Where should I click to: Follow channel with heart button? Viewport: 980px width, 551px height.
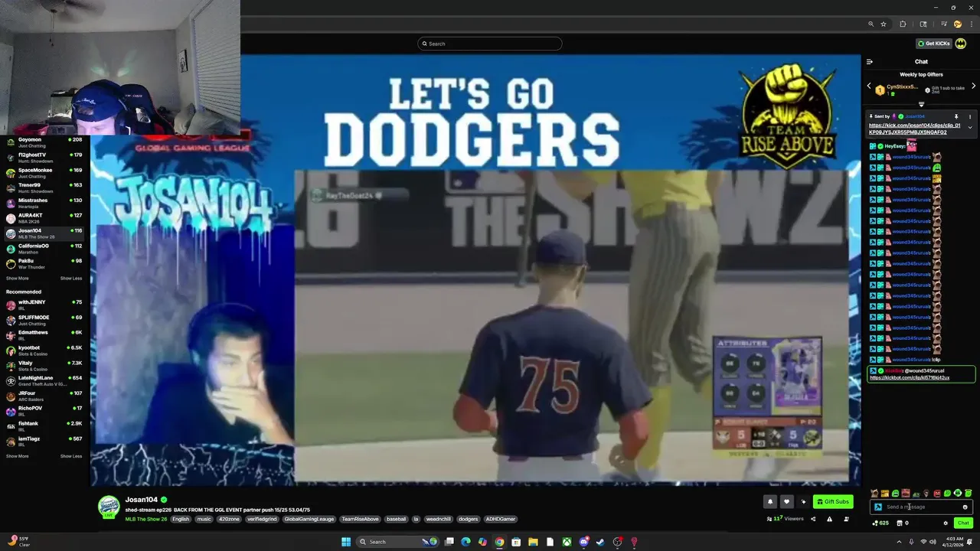786,502
